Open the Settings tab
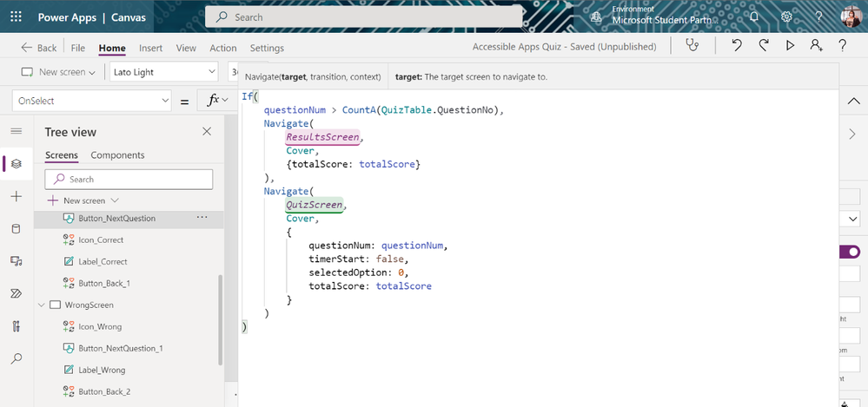The width and height of the screenshot is (868, 407). pos(267,48)
